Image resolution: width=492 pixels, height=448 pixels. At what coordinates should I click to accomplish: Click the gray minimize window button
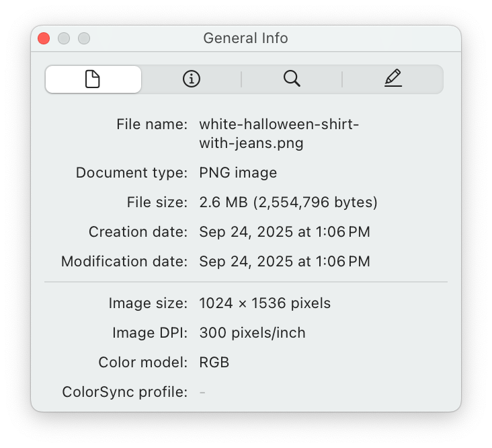coord(64,38)
